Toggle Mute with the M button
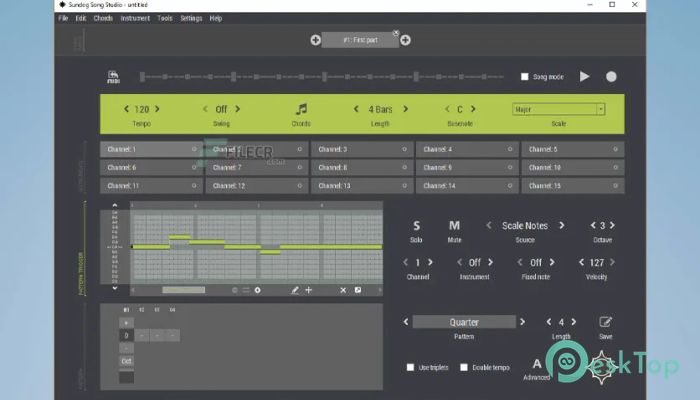Viewport: 700px width, 400px height. 454,226
